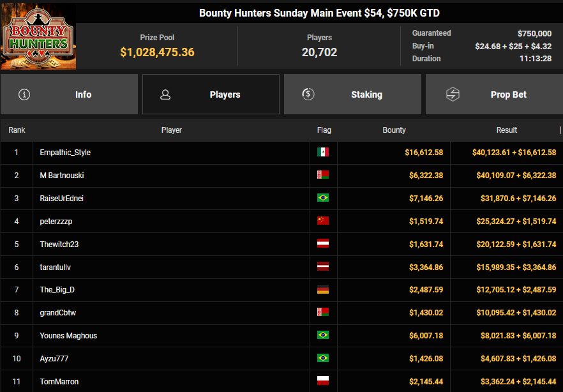Click the Prop Bet hexagon icon
Screen dimensions: 563x392
tap(452, 94)
